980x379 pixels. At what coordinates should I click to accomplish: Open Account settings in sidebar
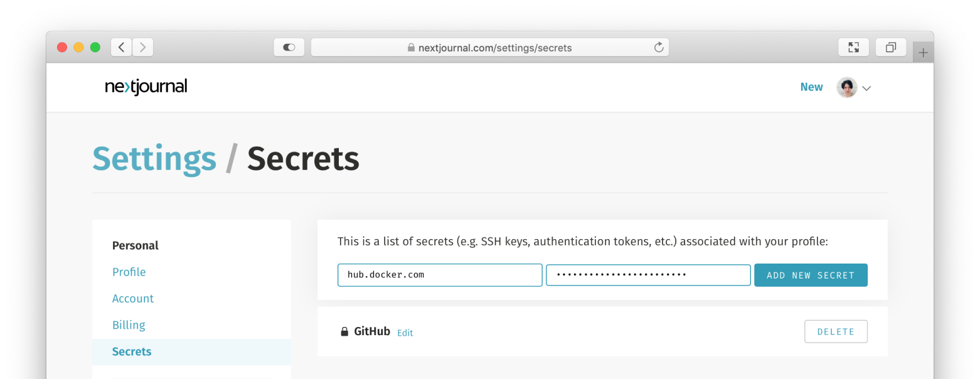(x=133, y=299)
